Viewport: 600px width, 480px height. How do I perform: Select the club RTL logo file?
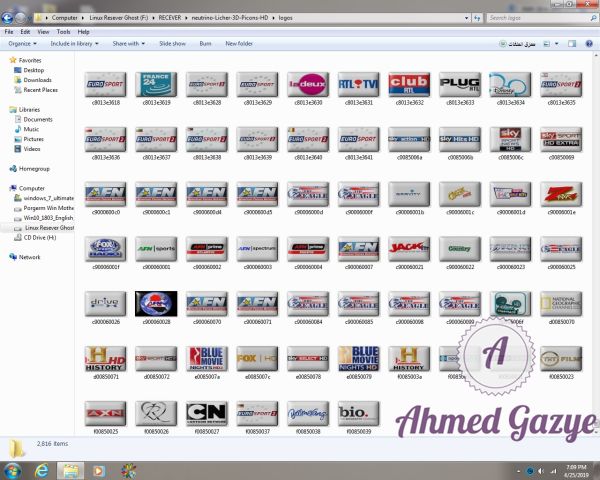point(409,84)
